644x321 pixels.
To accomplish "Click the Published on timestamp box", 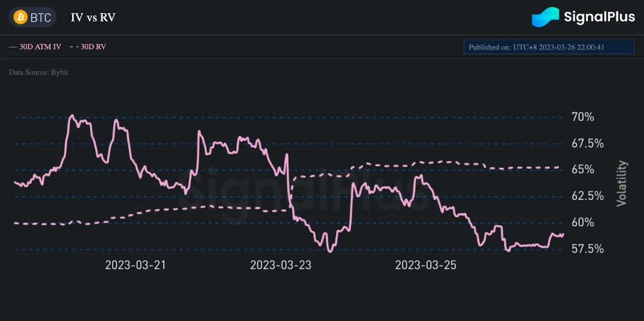I will click(x=549, y=47).
